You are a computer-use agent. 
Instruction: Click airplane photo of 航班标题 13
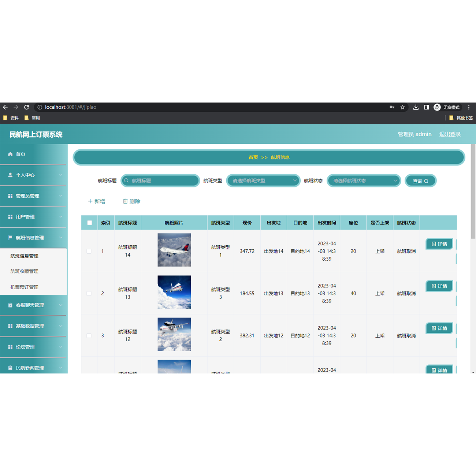pyautogui.click(x=174, y=292)
